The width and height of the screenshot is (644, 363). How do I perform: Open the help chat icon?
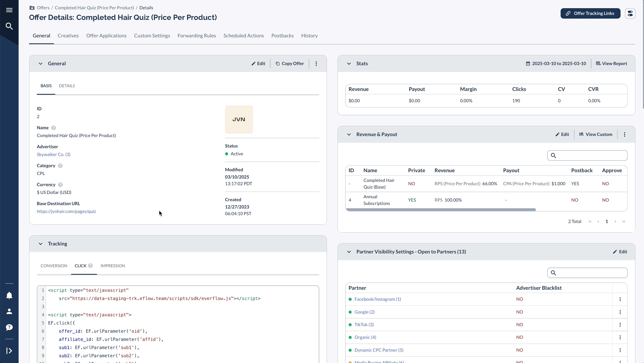[x=9, y=327]
